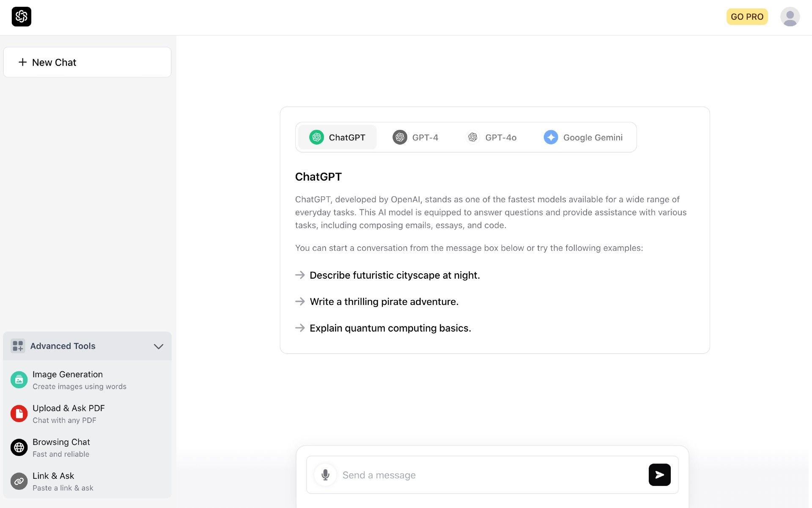Select the GPT-4 model icon
This screenshot has width=812, height=508.
pyautogui.click(x=399, y=137)
